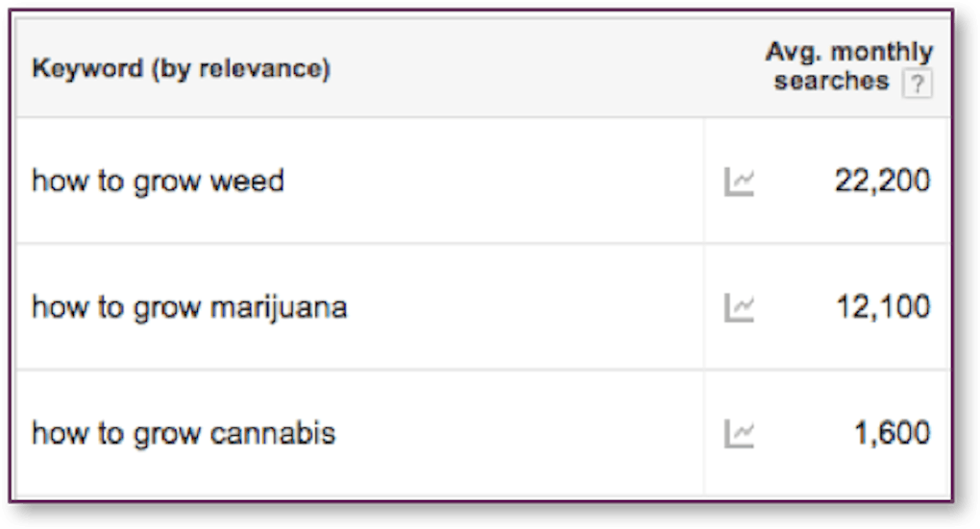Select the 'how to grow cannabis' keyword
This screenshot has height=529, width=980.
[184, 434]
